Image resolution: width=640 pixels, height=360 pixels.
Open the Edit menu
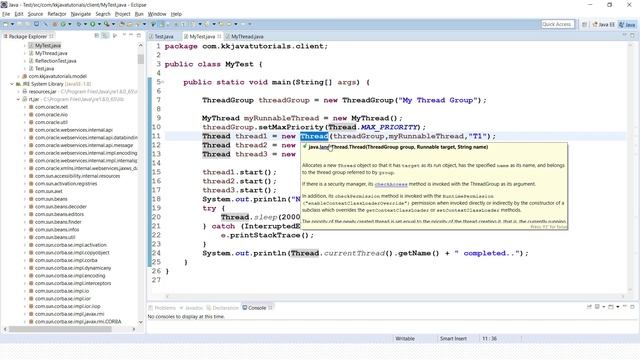pyautogui.click(x=19, y=14)
